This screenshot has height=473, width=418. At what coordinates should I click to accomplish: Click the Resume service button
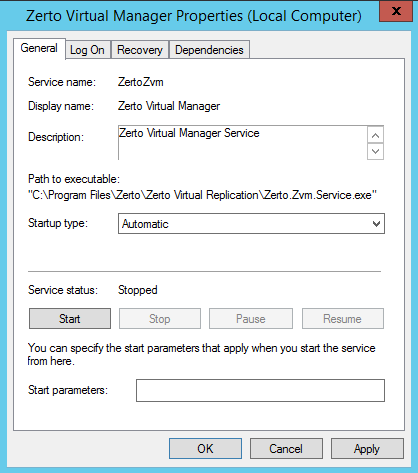click(x=343, y=319)
